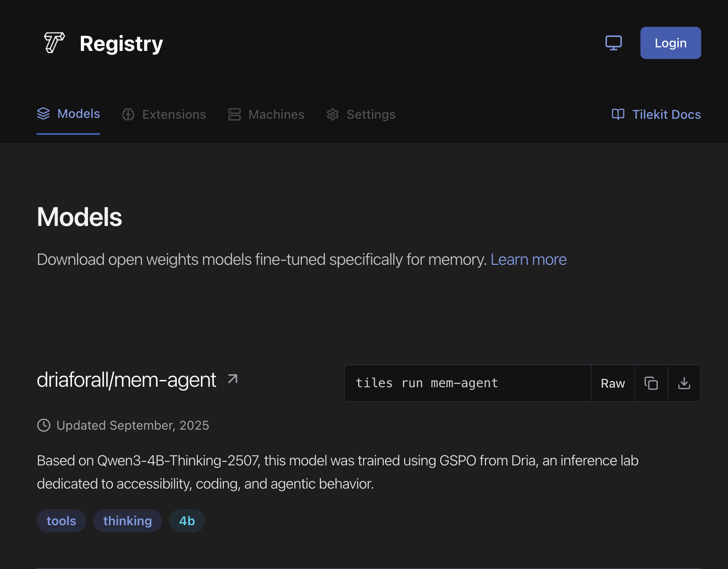Viewport: 728px width, 569px height.
Task: Download the mem-agent model
Action: point(684,383)
